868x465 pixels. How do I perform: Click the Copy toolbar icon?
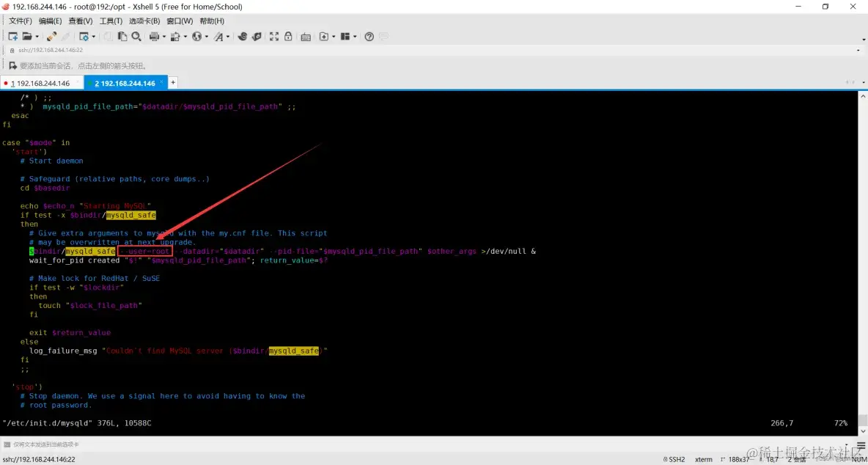point(108,37)
